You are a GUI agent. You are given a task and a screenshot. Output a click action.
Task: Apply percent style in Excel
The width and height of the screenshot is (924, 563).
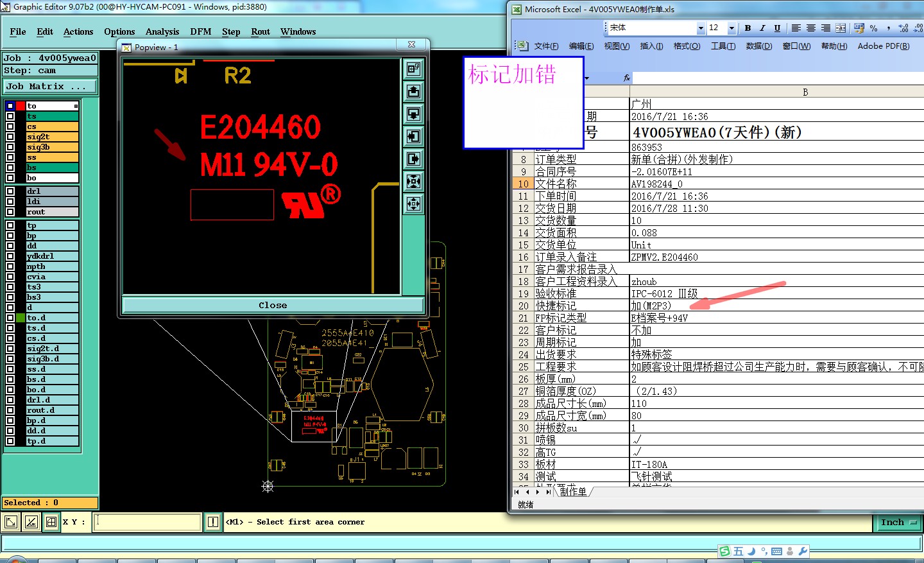tap(873, 28)
